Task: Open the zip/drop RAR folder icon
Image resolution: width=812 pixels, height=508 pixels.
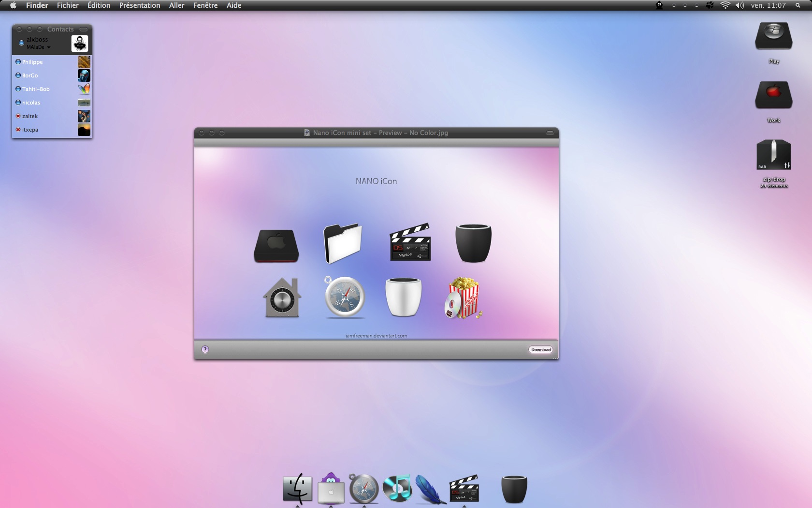Action: point(774,155)
